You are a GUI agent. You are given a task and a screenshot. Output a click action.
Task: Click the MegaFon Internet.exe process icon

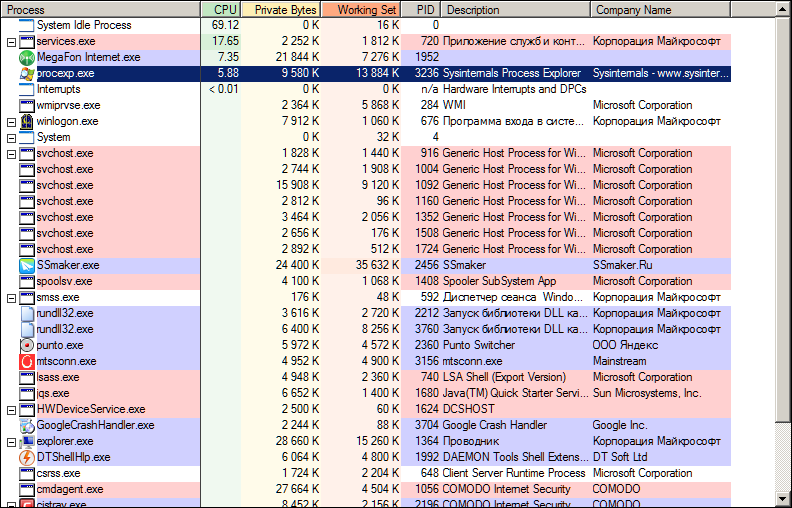[x=27, y=57]
